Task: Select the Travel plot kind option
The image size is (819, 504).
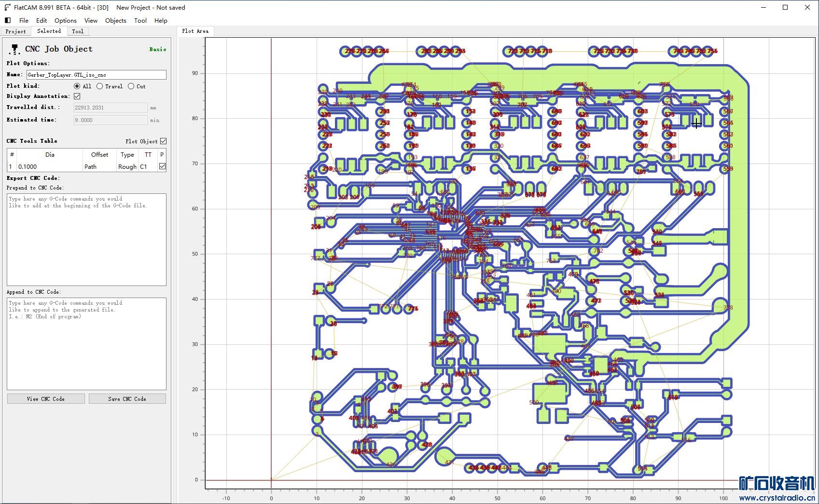Action: (100, 86)
